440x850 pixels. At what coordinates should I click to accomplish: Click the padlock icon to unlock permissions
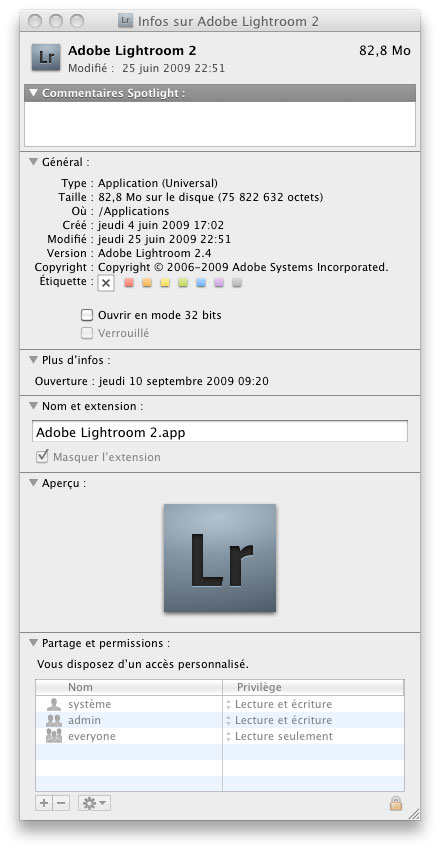coord(396,803)
